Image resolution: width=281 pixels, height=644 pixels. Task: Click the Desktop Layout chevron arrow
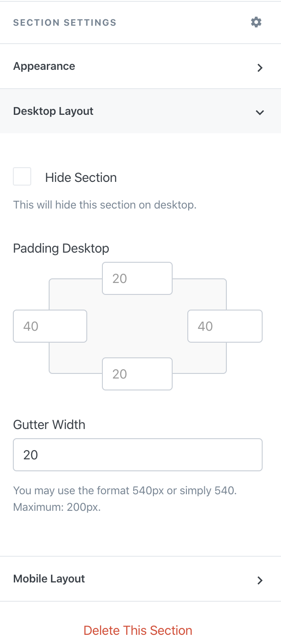coord(260,112)
